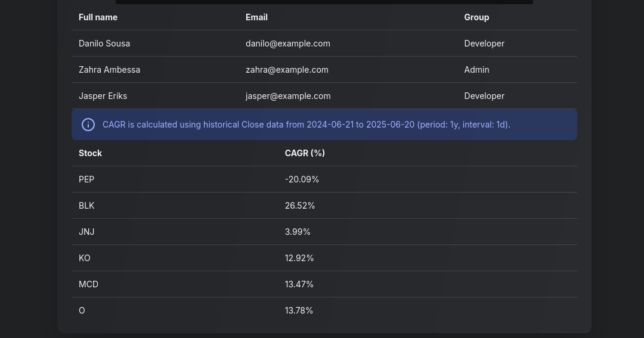Click the MCD stock ticker

tap(89, 284)
